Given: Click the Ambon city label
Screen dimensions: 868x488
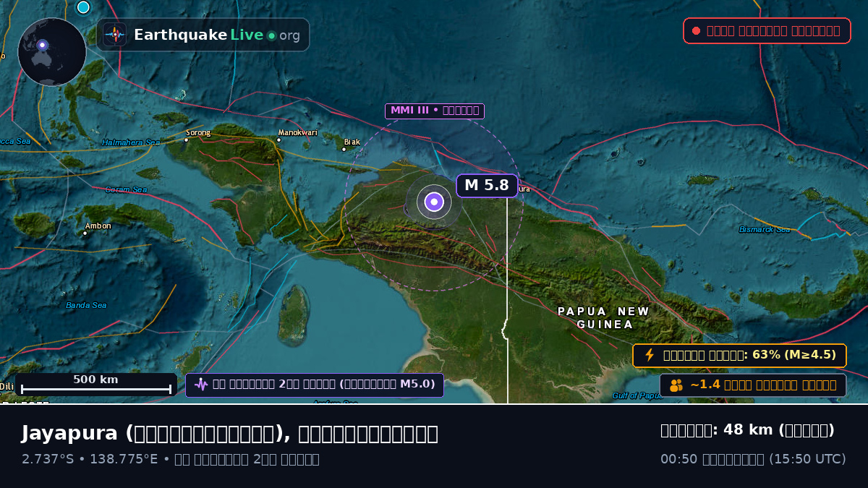Looking at the screenshot, I should click(x=98, y=226).
